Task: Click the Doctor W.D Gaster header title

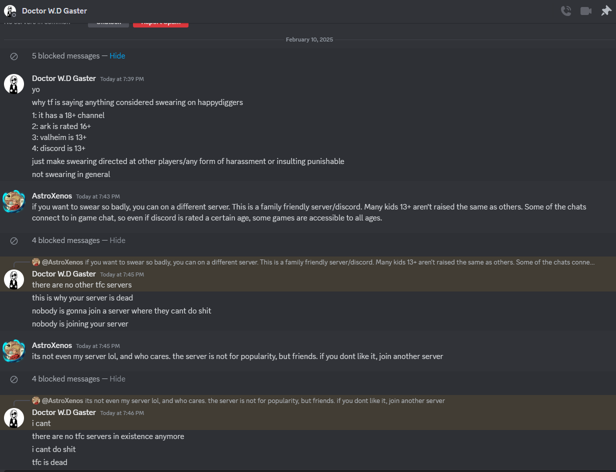Action: (55, 11)
